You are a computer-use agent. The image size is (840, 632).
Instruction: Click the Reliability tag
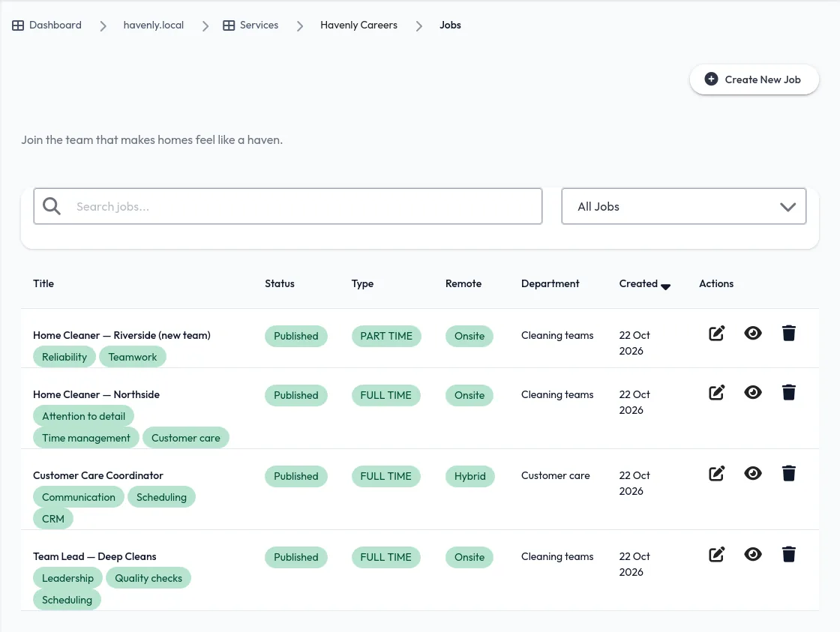[x=64, y=357]
